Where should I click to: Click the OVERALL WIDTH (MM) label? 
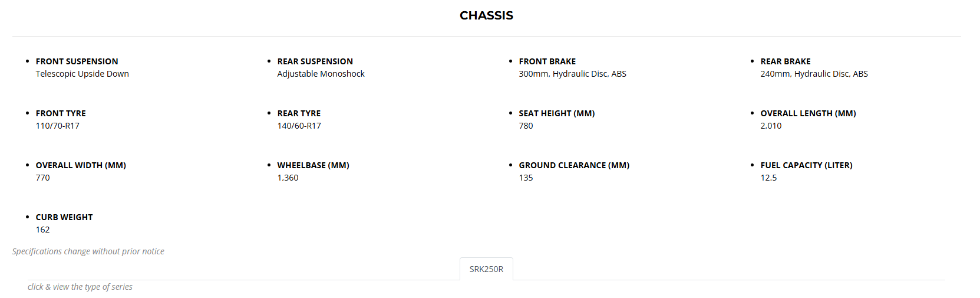pyautogui.click(x=81, y=165)
